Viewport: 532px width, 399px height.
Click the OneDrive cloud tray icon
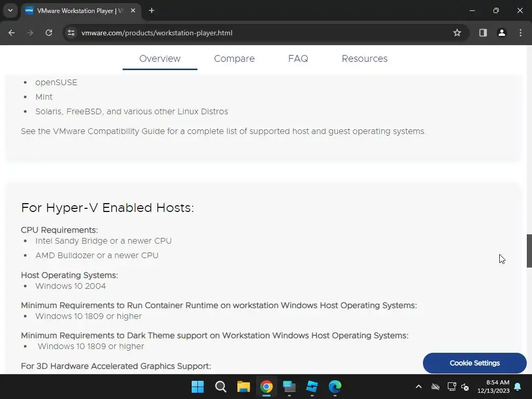point(435,387)
